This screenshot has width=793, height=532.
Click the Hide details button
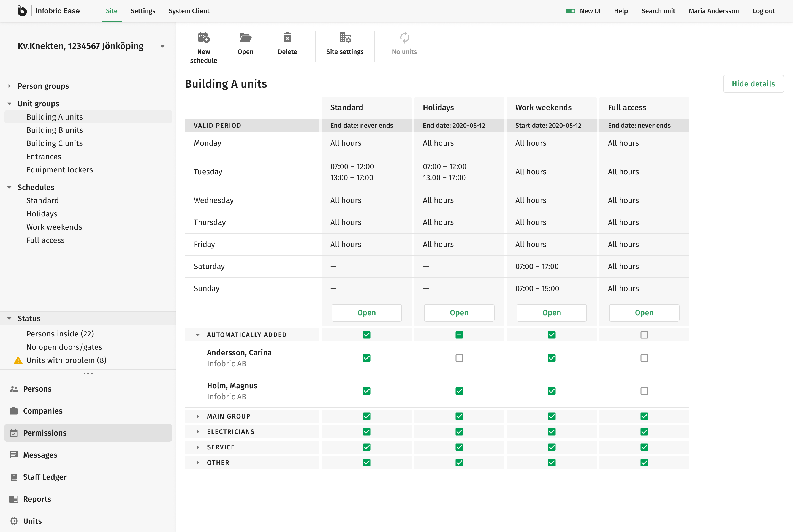click(753, 84)
